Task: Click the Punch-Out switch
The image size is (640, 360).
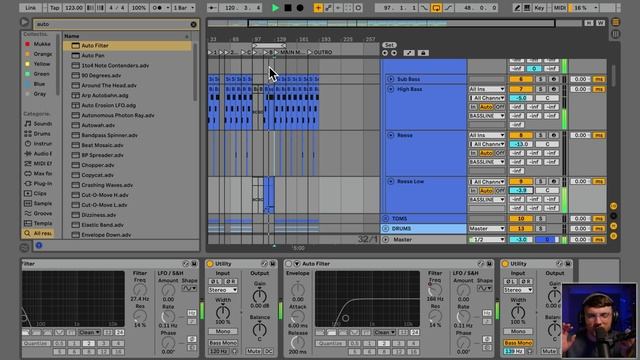Action: pos(448,8)
